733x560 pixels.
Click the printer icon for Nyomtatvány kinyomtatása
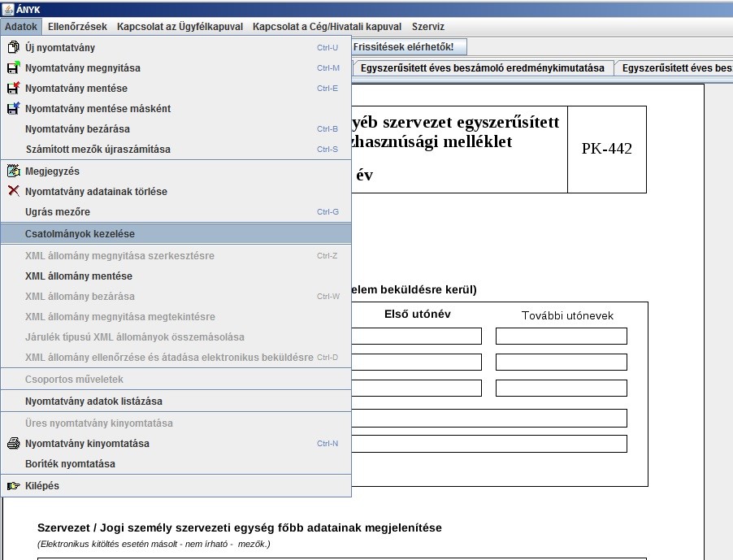point(14,443)
